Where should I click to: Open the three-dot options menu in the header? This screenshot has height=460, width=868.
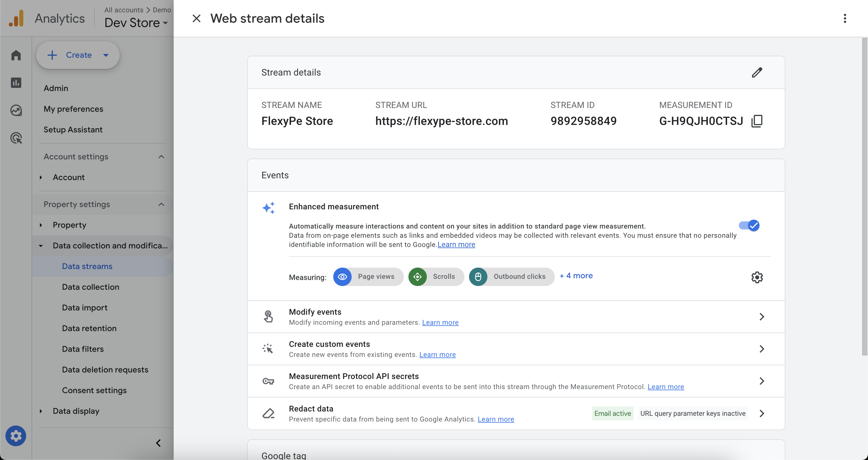click(844, 19)
